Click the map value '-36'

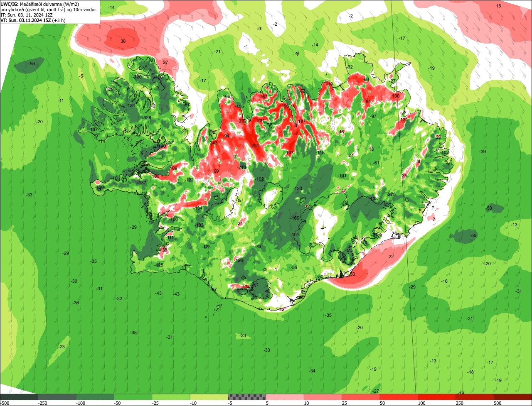point(76,303)
